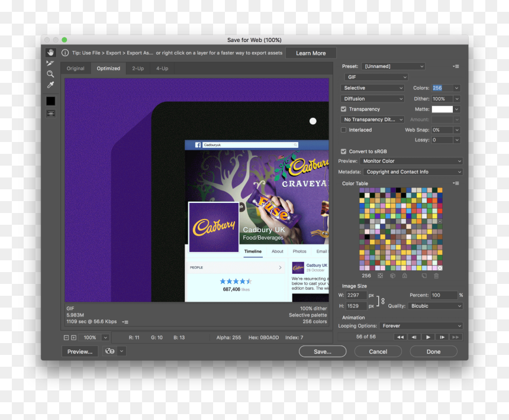Click the zoom percentage field

point(90,338)
